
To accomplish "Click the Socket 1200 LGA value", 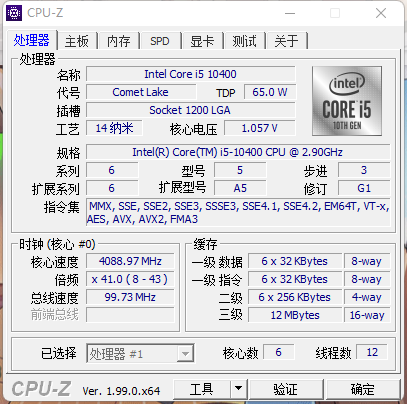I will tap(191, 110).
